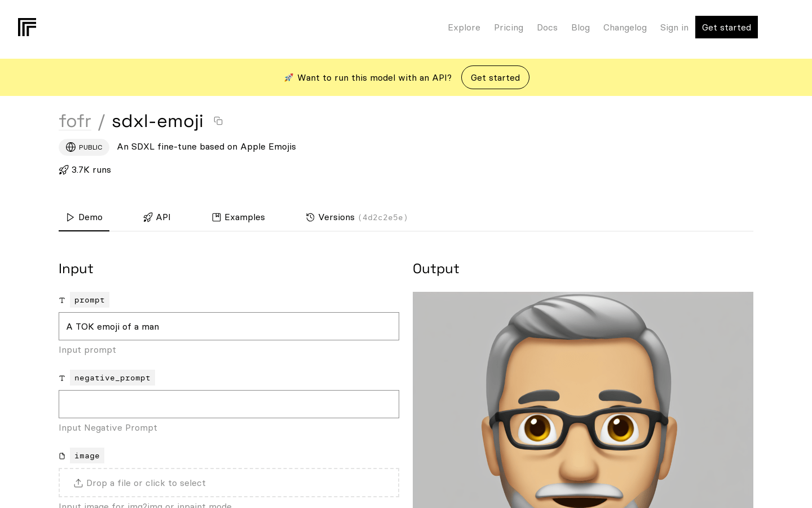Click the Replicate logo icon
The image size is (812, 508).
pyautogui.click(x=27, y=27)
